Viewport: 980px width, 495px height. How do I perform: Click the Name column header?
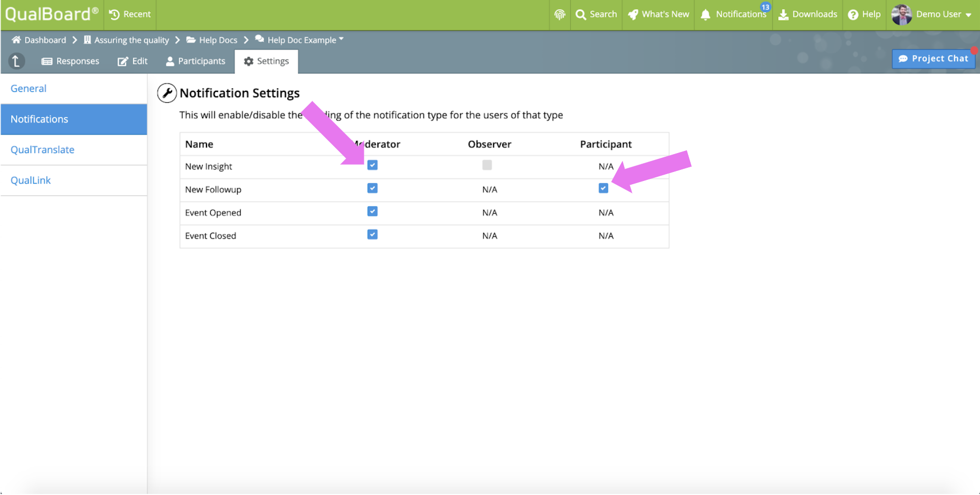pyautogui.click(x=199, y=144)
